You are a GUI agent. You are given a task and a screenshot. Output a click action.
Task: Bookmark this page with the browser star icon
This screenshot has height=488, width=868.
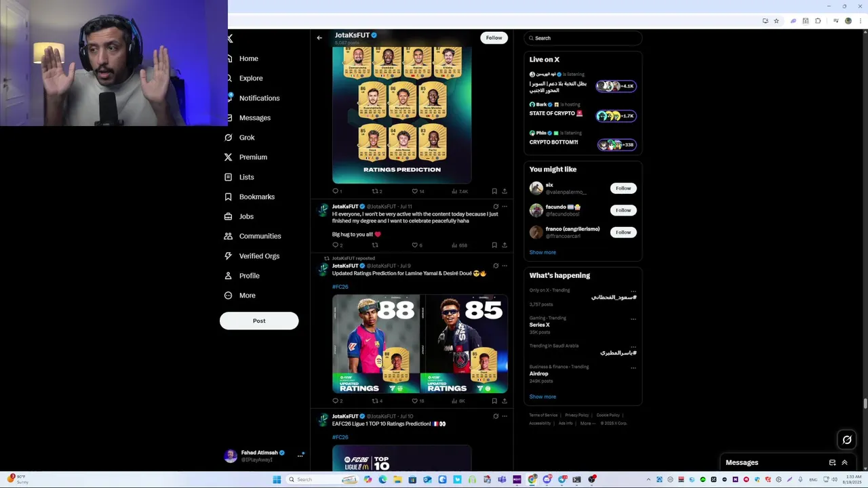coord(776,21)
